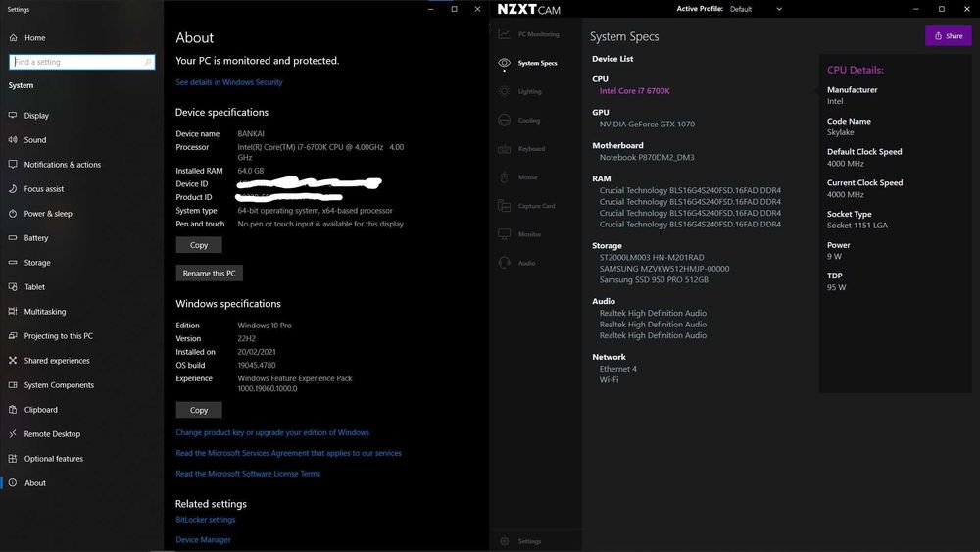The image size is (980, 552).
Task: Open Remote Desktop settings
Action: coord(52,433)
